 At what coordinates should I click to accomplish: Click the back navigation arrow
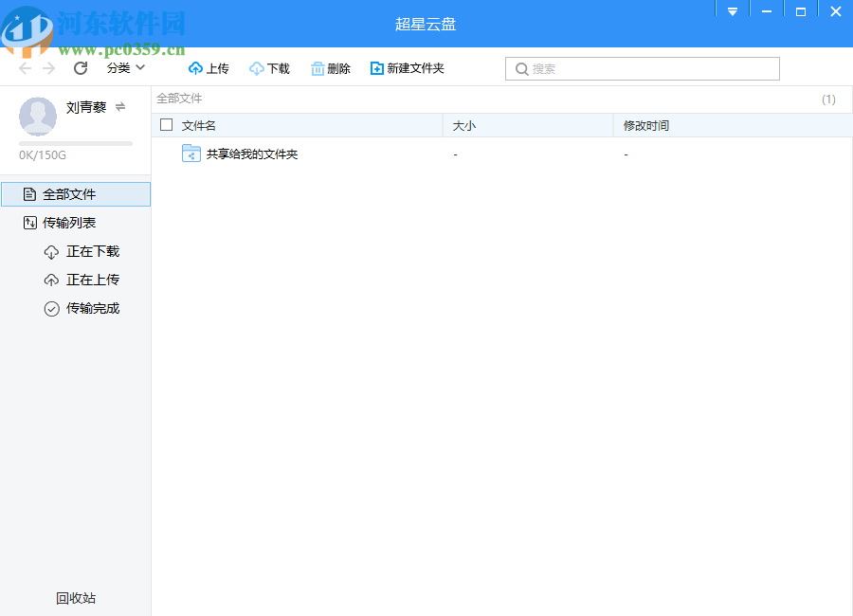coord(24,67)
